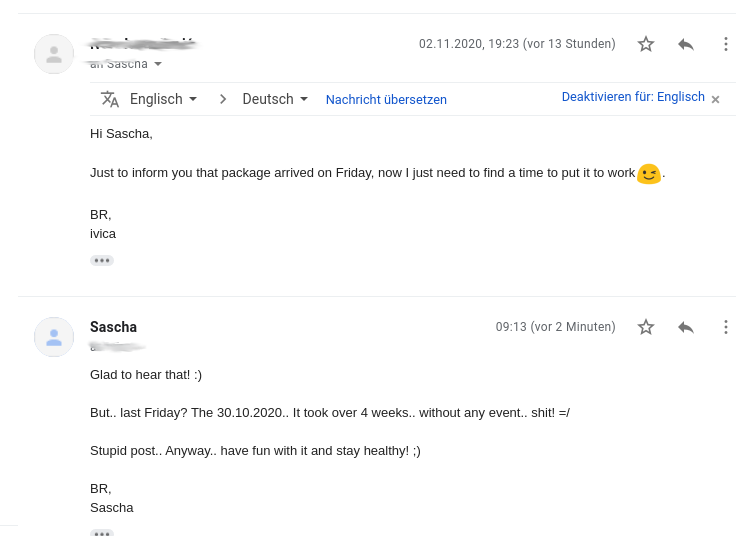Reply to the first email message
This screenshot has width=740, height=536.
tap(686, 44)
